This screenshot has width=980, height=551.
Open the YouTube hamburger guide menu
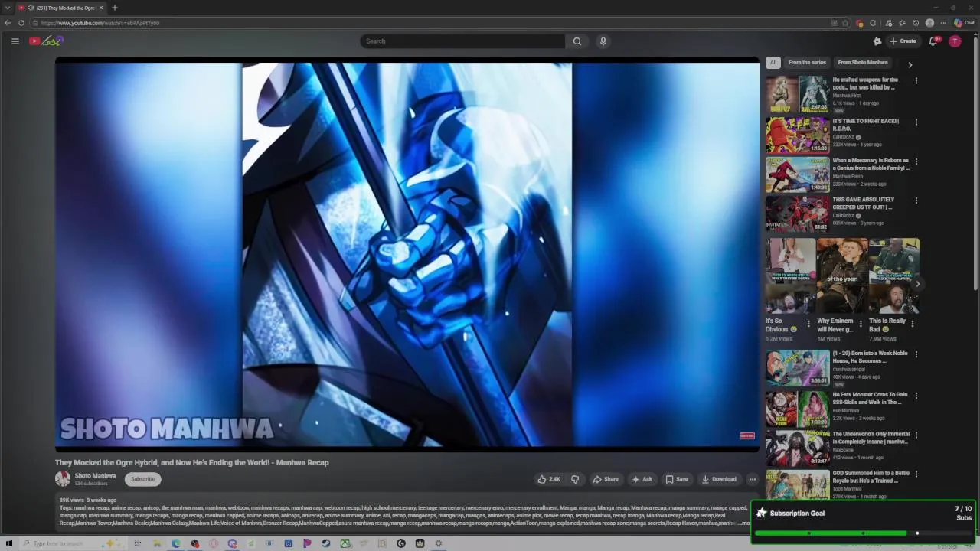point(15,41)
